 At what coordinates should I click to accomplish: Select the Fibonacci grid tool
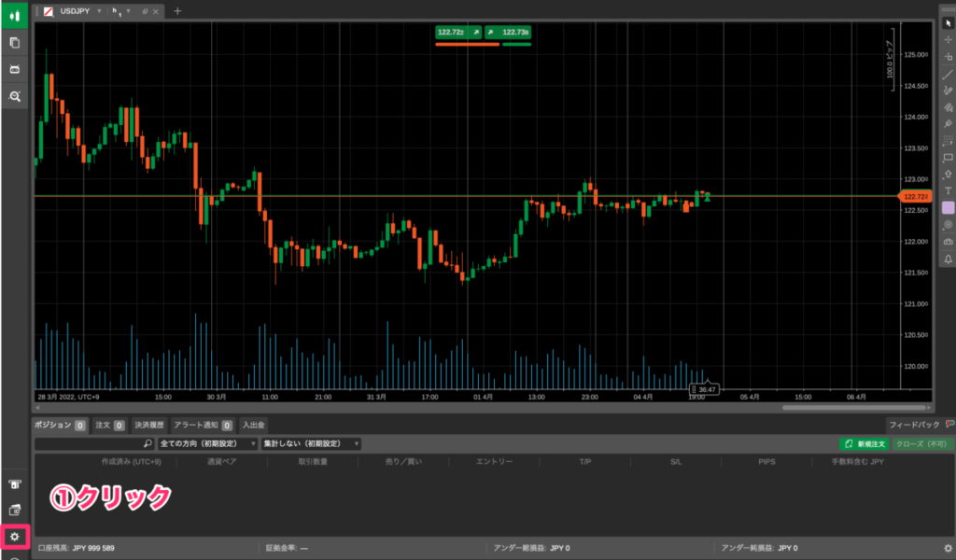coord(949,141)
